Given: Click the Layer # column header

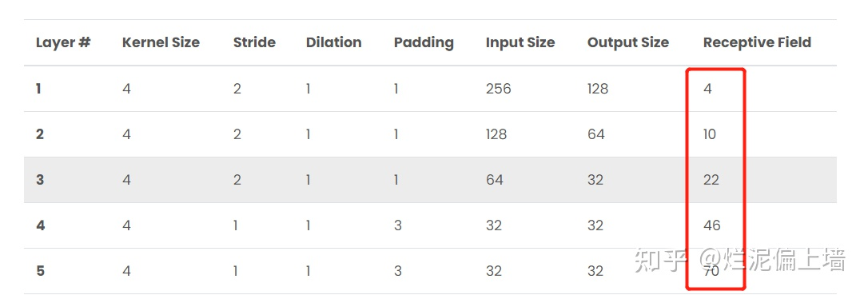Looking at the screenshot, I should coord(63,42).
